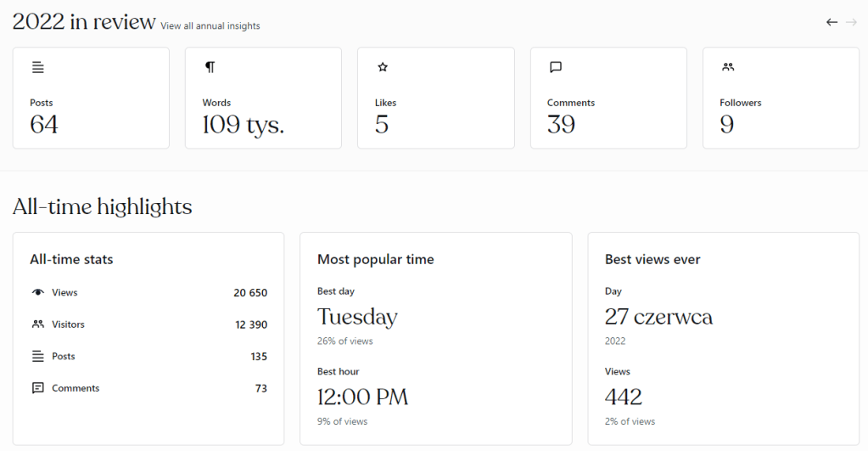Click the Comments speech bubble icon

click(x=556, y=67)
